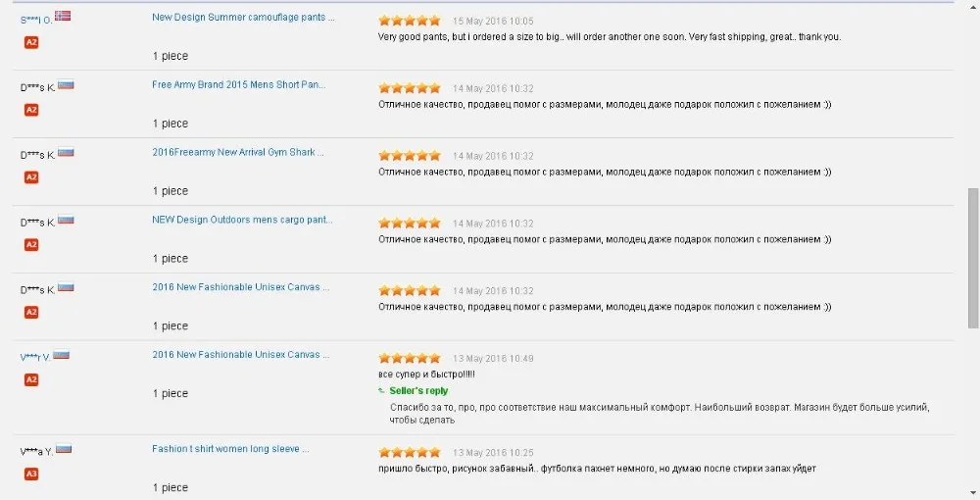Click reviewer name V***r V.
The width and height of the screenshot is (980, 500).
(35, 358)
